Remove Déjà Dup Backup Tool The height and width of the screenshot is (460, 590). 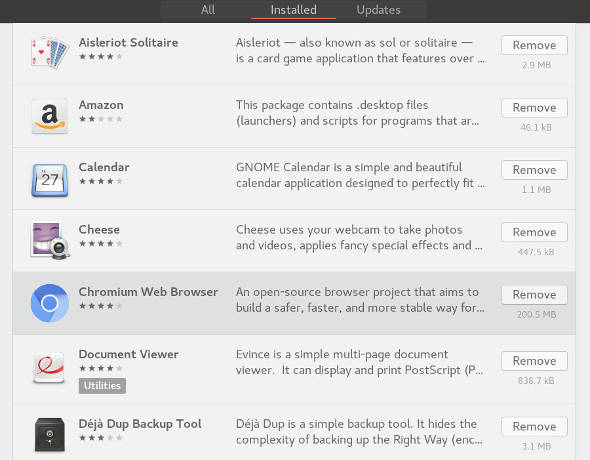tap(534, 427)
